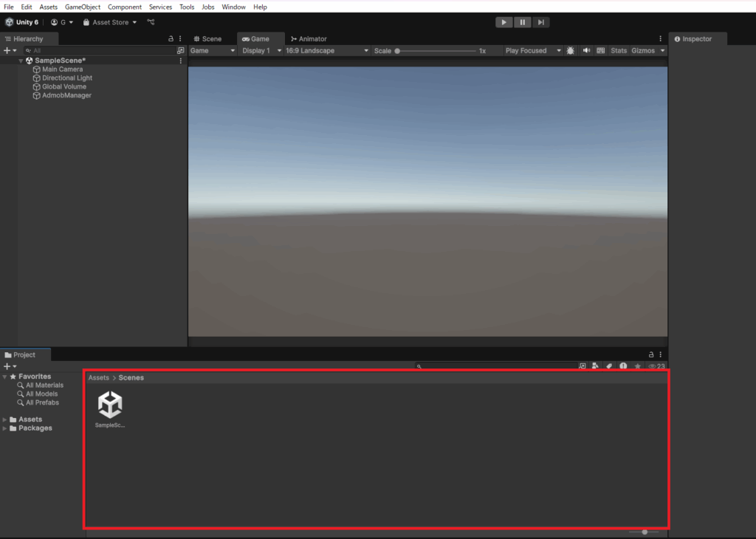Image resolution: width=756 pixels, height=539 pixels.
Task: Open the Project create plus dropdown
Action: coord(10,366)
